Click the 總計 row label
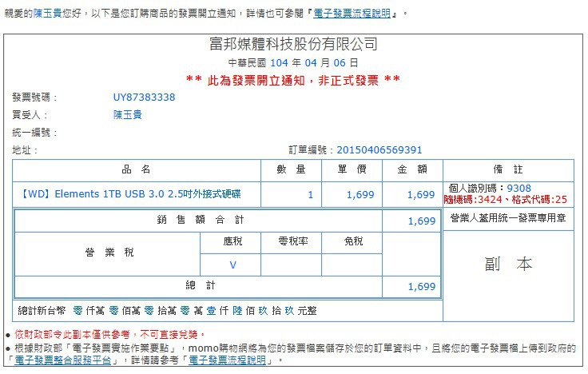 pos(201,286)
